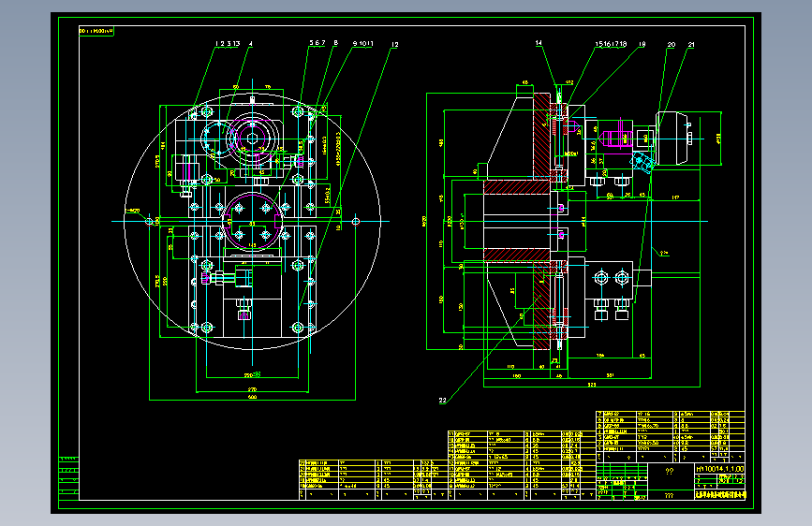Click the "???" field at title block bottom

pos(669,495)
